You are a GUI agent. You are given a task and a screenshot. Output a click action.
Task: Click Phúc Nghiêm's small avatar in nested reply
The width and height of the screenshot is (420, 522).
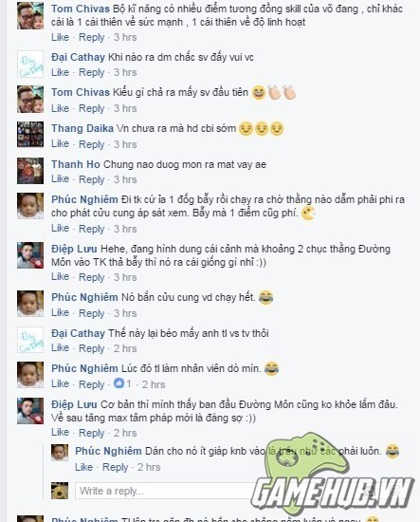point(60,453)
